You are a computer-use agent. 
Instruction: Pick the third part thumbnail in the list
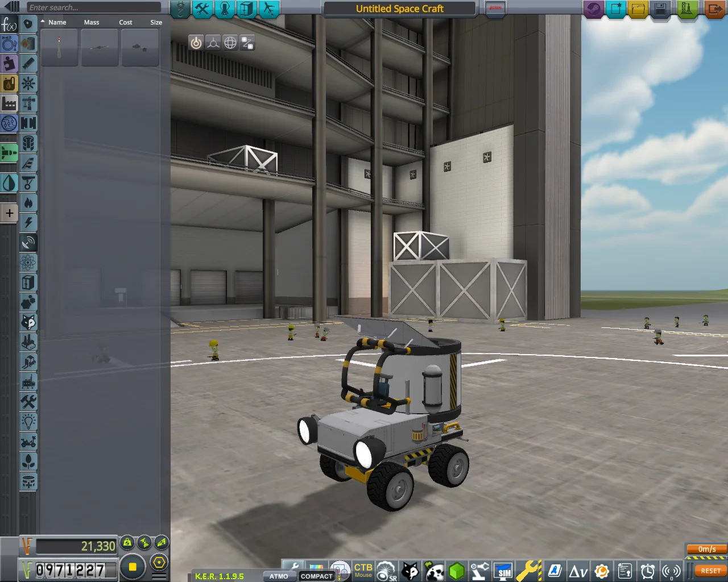pyautogui.click(x=140, y=48)
